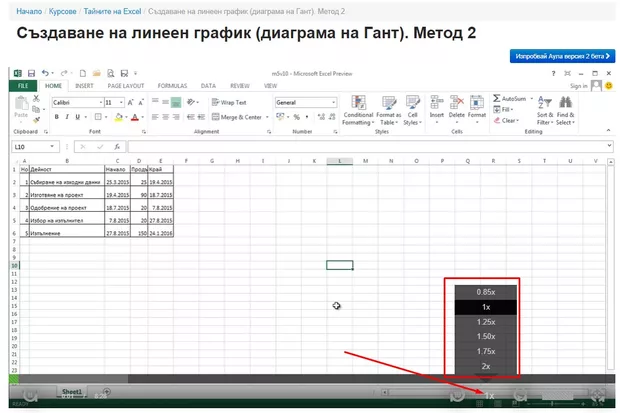Select 2x playback speed option
Viewport: 620px width, 413px height.
(486, 366)
